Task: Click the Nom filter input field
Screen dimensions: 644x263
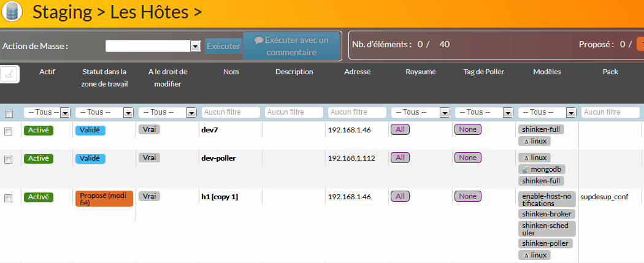Action: pyautogui.click(x=231, y=112)
